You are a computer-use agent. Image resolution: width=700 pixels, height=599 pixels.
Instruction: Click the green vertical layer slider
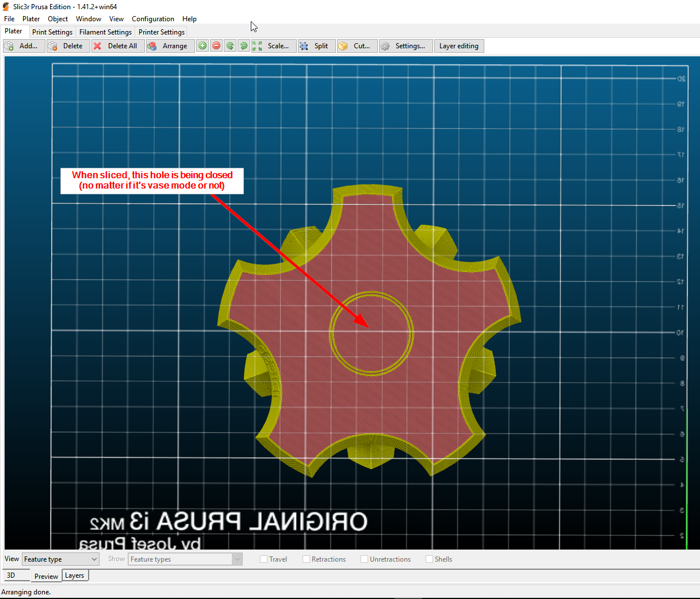(687, 478)
